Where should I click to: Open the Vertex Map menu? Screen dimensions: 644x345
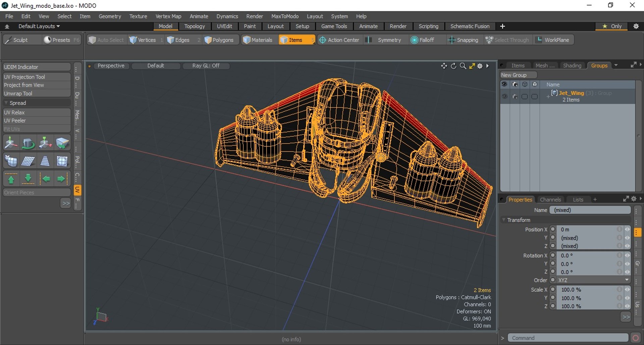point(168,16)
